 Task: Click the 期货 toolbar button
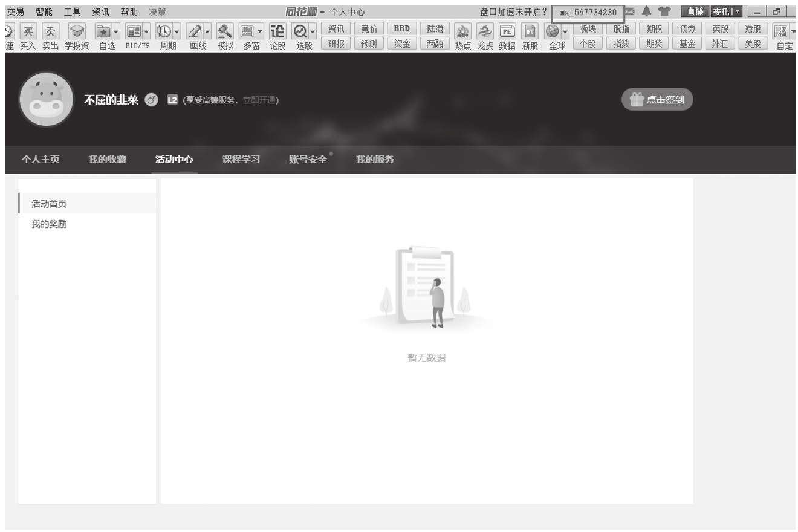(x=653, y=44)
